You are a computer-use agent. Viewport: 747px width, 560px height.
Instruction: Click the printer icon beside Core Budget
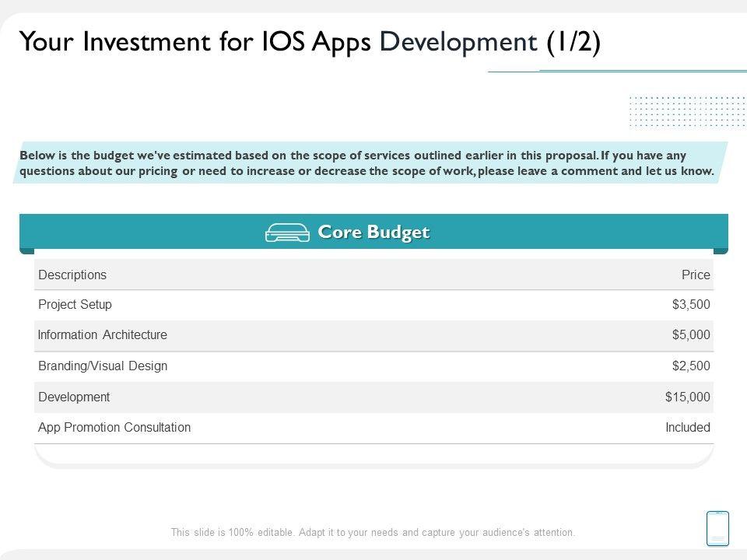pos(287,233)
